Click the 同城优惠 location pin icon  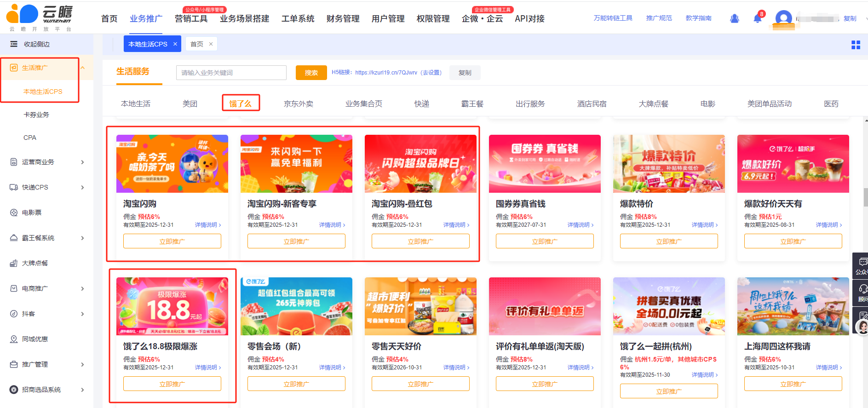(x=14, y=339)
